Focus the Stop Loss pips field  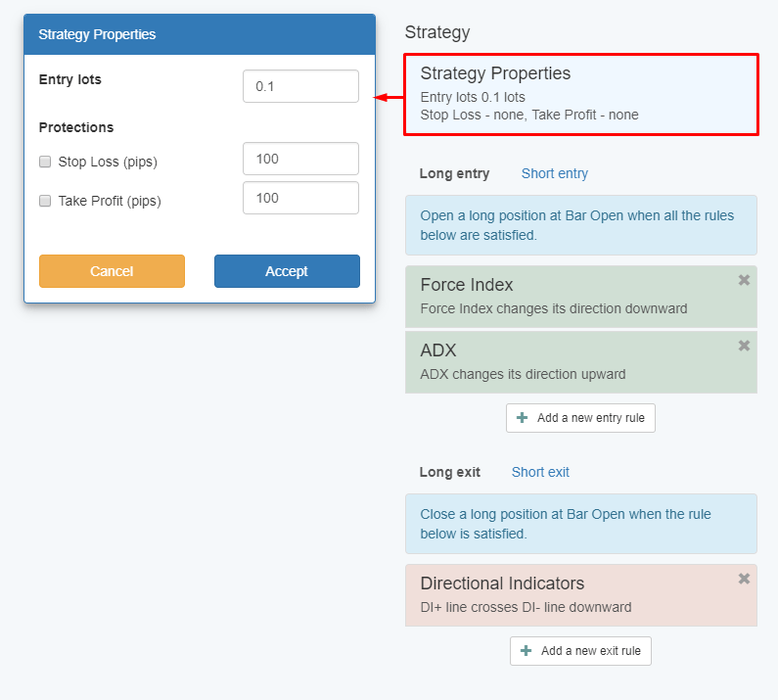pos(300,159)
